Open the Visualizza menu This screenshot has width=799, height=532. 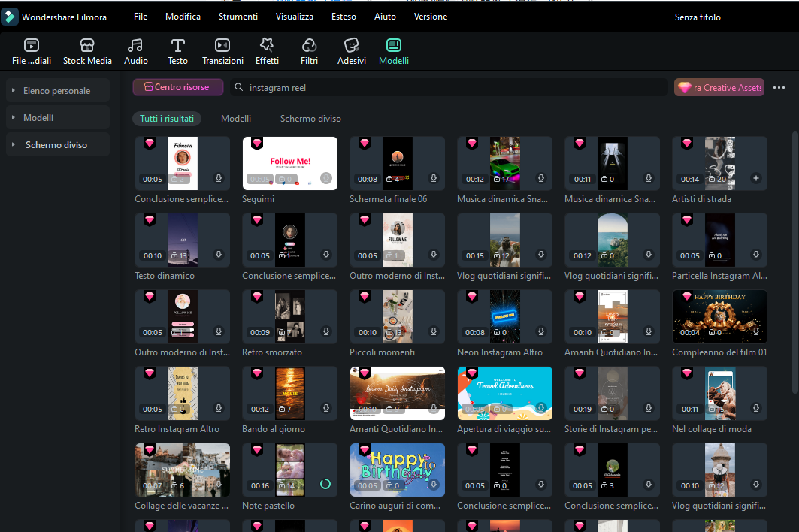point(294,16)
